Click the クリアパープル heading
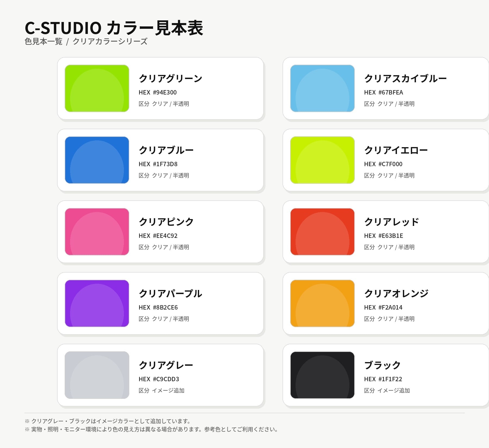 pyautogui.click(x=170, y=294)
